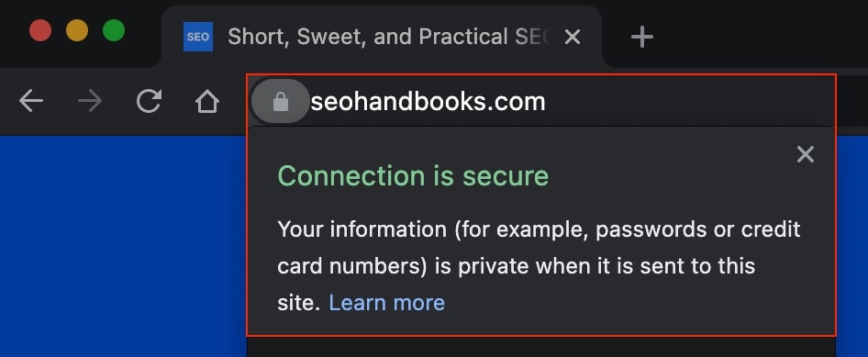868x357 pixels.
Task: Open the Learn more link
Action: [x=387, y=303]
